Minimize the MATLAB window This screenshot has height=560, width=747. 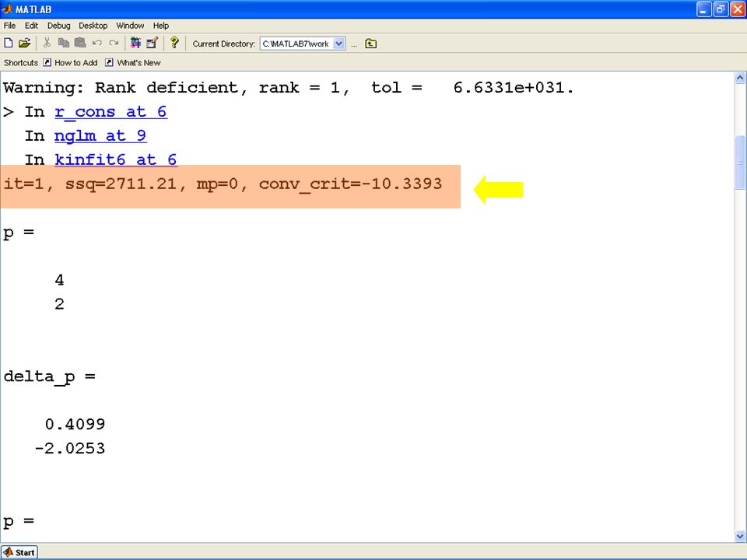tap(703, 9)
